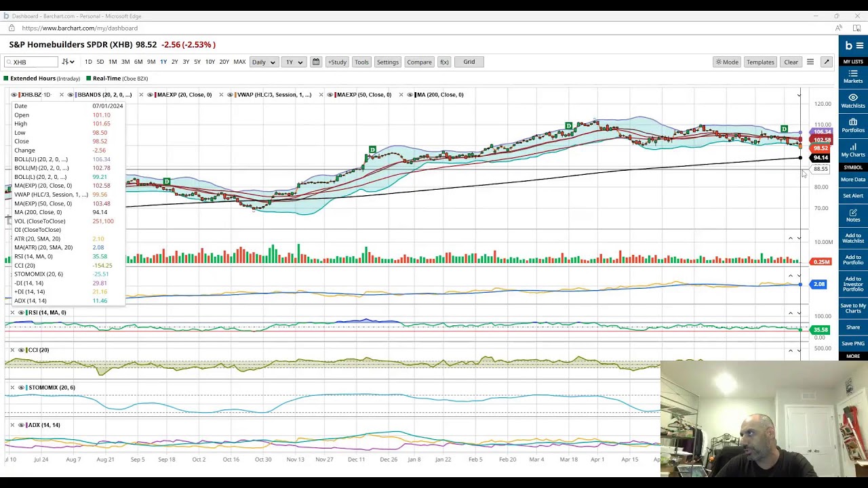This screenshot has width=868, height=488.
Task: Select the 1D time range
Action: [x=88, y=62]
